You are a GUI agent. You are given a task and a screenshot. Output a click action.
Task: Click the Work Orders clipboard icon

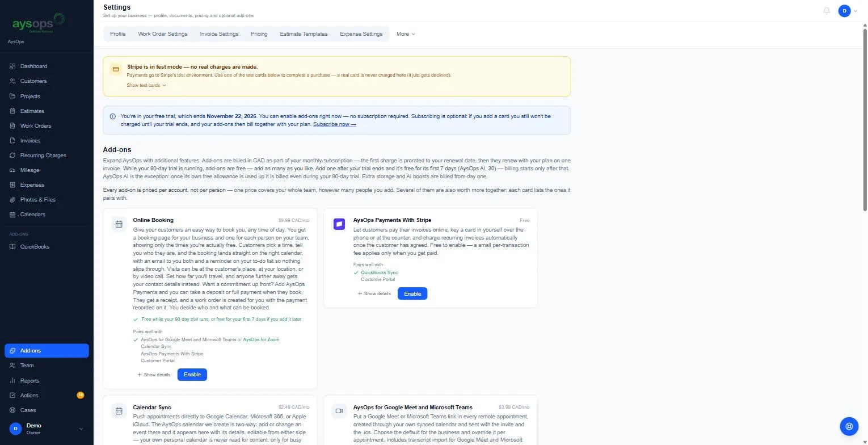tap(12, 126)
